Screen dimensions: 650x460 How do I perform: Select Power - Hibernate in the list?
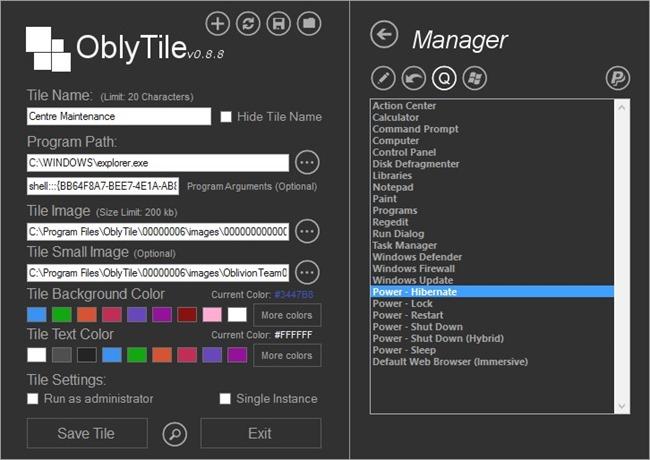pyautogui.click(x=492, y=292)
